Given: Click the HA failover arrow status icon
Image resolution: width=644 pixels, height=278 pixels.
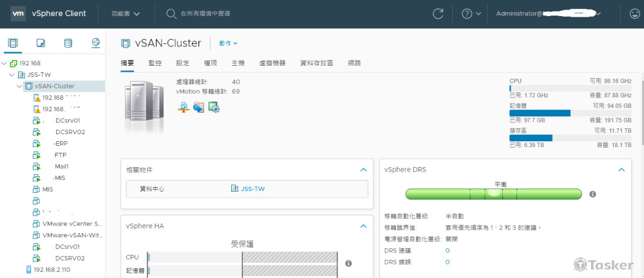Looking at the screenshot, I should click(x=199, y=107).
